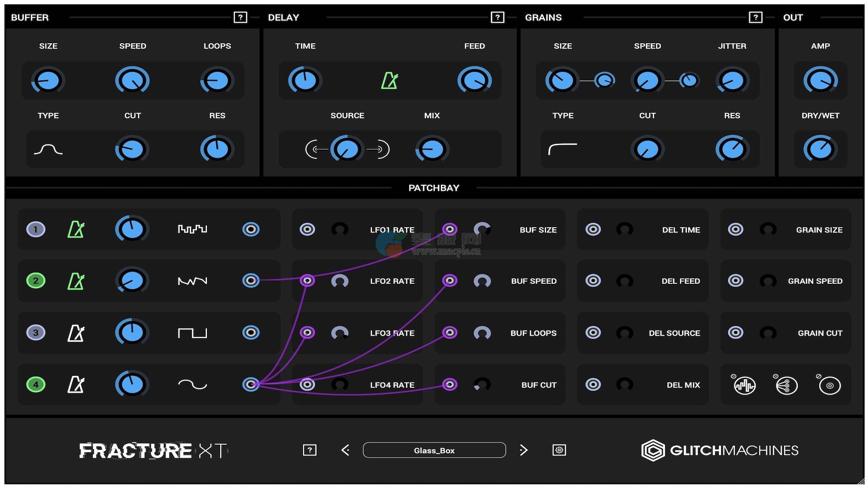
Task: Open the Glass_Box preset selector
Action: [434, 450]
